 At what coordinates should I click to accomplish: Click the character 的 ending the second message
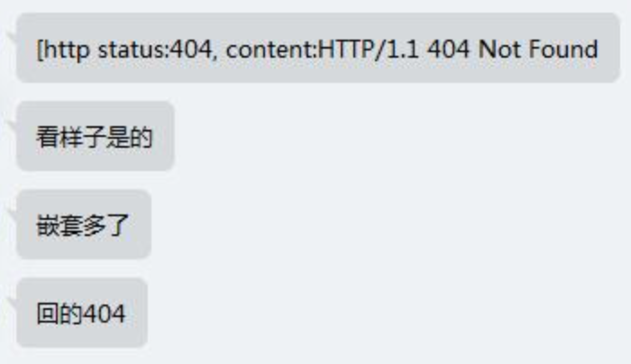coord(141,137)
